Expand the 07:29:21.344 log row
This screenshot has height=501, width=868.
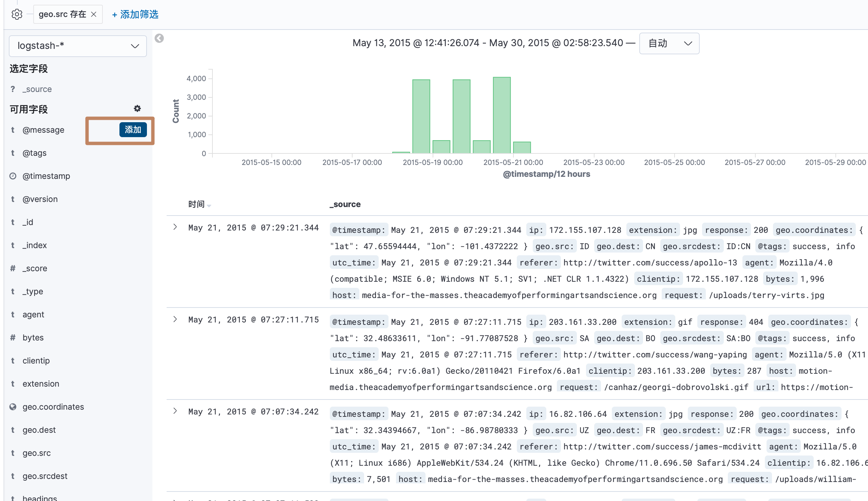175,227
